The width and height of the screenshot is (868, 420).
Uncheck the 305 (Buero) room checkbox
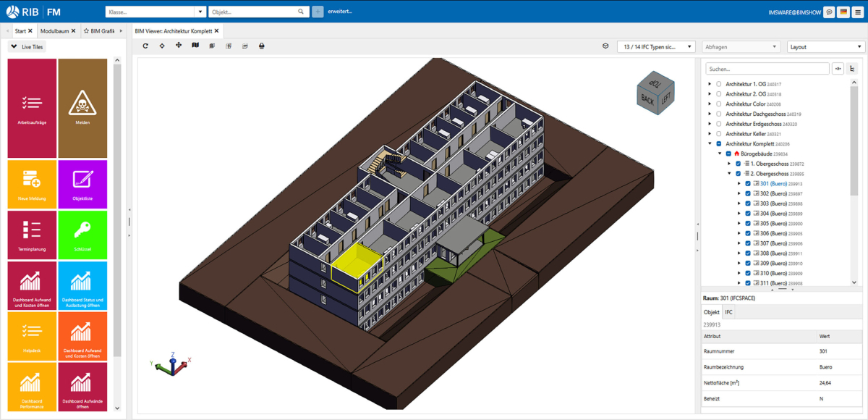click(748, 224)
